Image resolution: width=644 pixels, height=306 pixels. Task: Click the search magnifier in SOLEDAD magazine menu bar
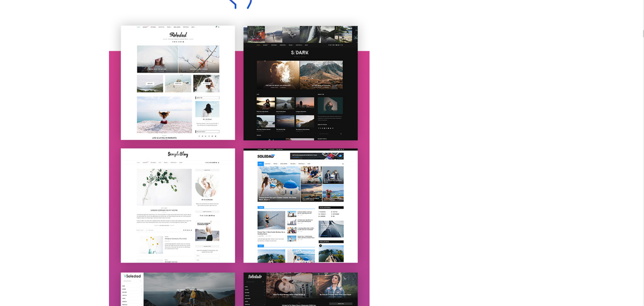click(343, 164)
